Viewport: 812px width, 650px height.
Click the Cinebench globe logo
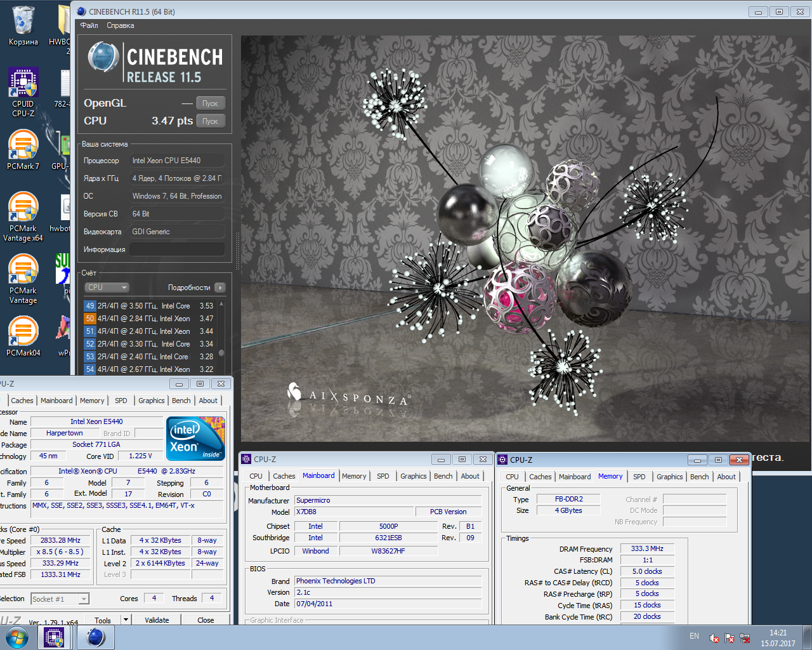[x=103, y=57]
